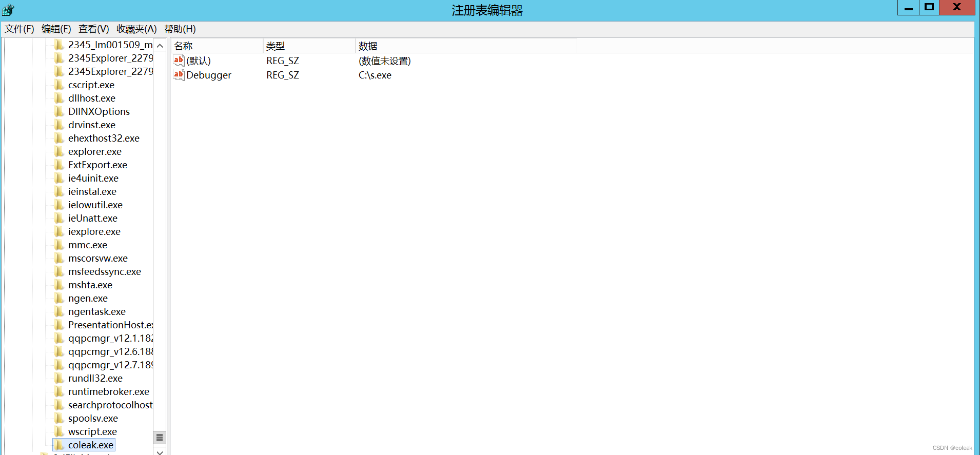The width and height of the screenshot is (980, 455).
Task: Click the tree scrollbar down arrow
Action: pos(160,451)
